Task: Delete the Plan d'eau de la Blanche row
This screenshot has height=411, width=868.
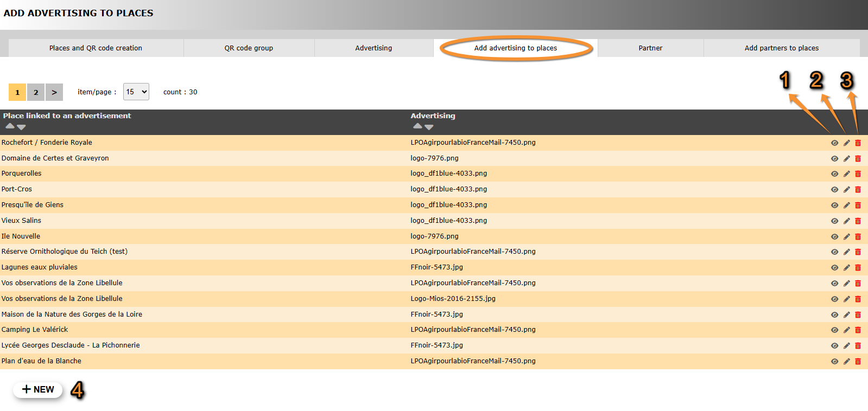Action: [x=858, y=362]
